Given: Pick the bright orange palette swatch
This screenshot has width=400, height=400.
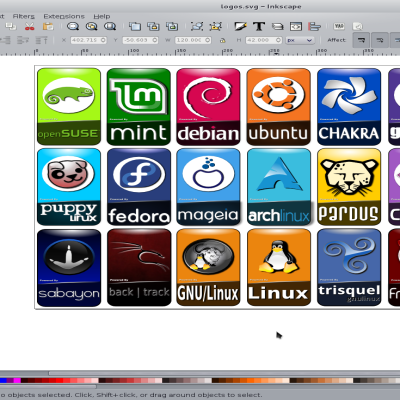Looking at the screenshot, I should (252, 380).
